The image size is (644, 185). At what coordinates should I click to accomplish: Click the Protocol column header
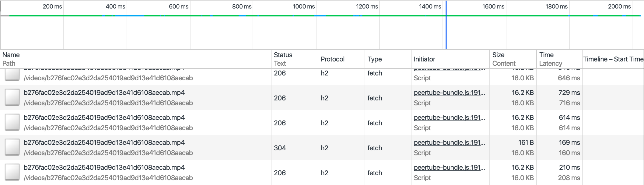tap(332, 59)
